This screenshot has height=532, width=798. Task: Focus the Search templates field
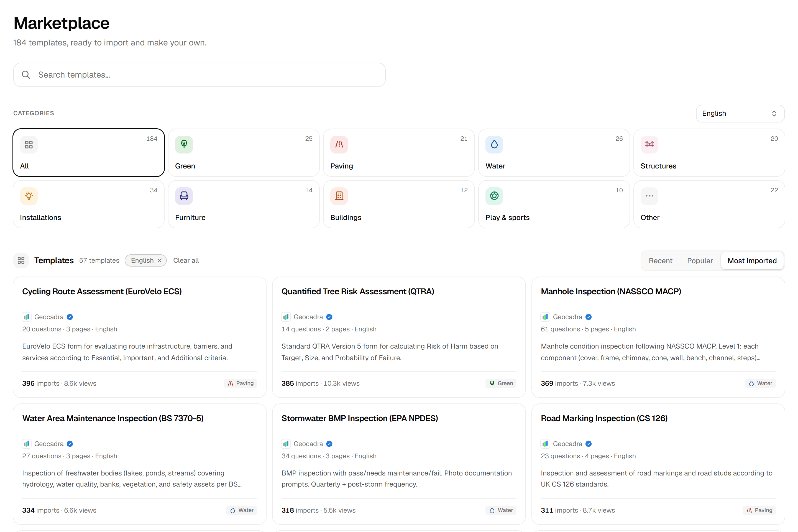click(199, 75)
